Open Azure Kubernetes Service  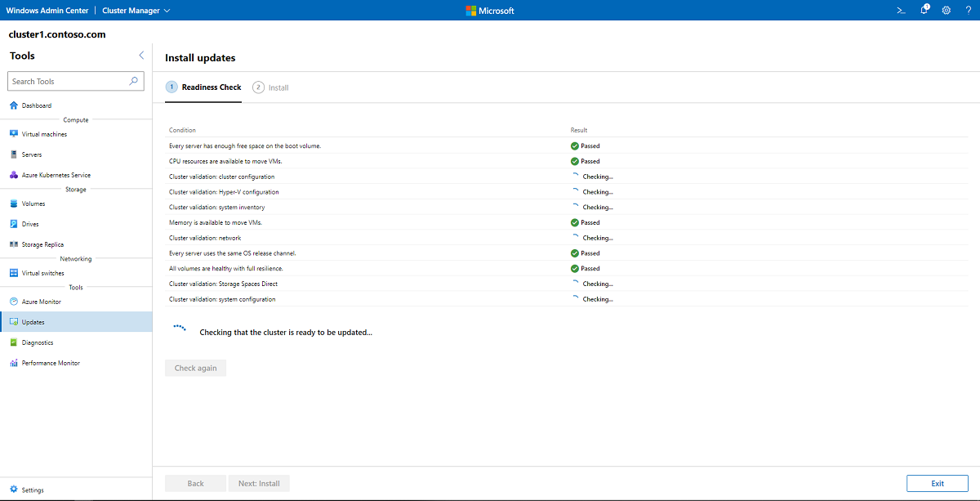coord(51,174)
